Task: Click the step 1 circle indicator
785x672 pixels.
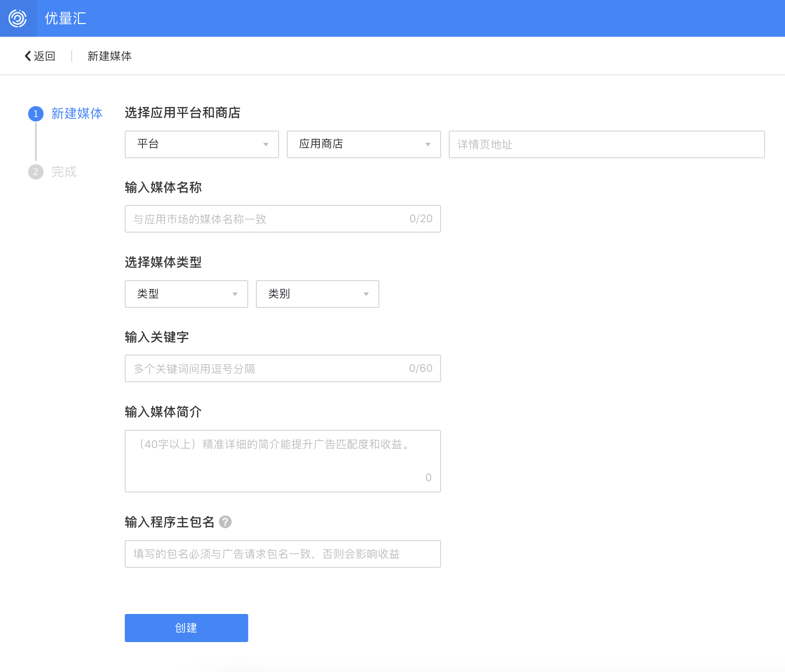Action: coord(36,114)
